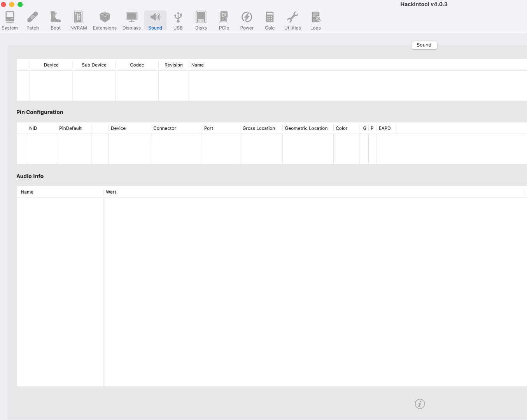Open the Calc calculator section
The image size is (527, 420).
pos(270,21)
